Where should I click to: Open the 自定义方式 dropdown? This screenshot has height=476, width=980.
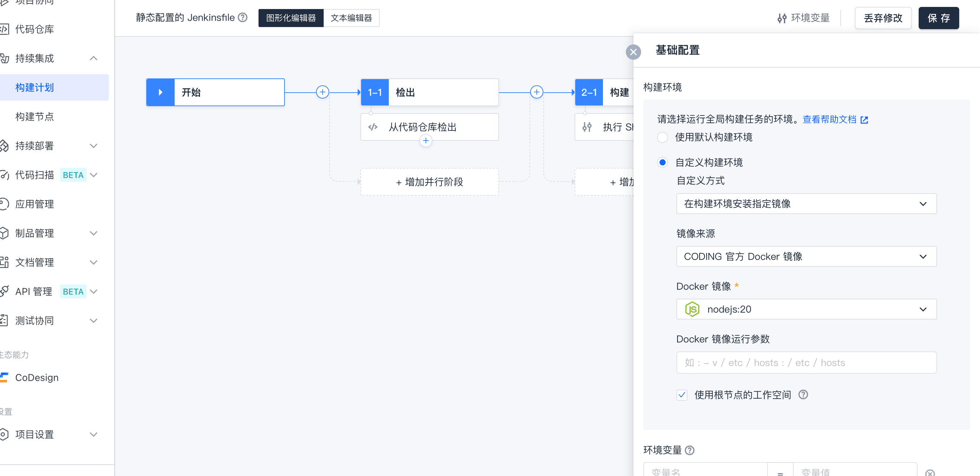pos(806,204)
